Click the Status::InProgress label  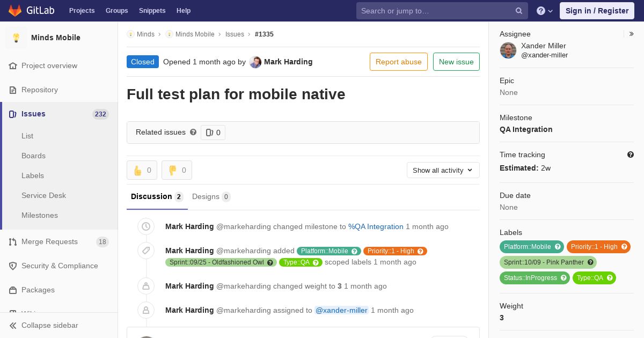click(535, 278)
